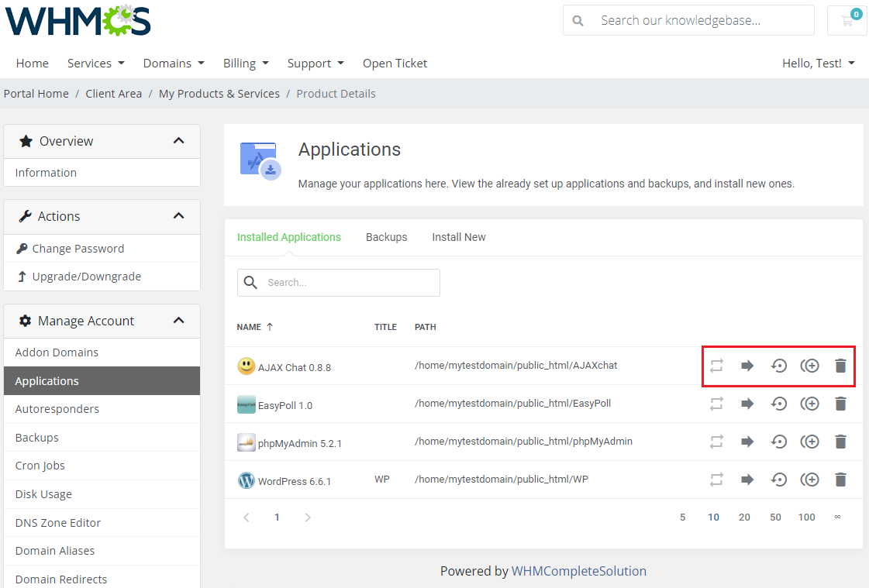
Task: Collapse the Manage Account sidebar panel
Action: click(178, 321)
